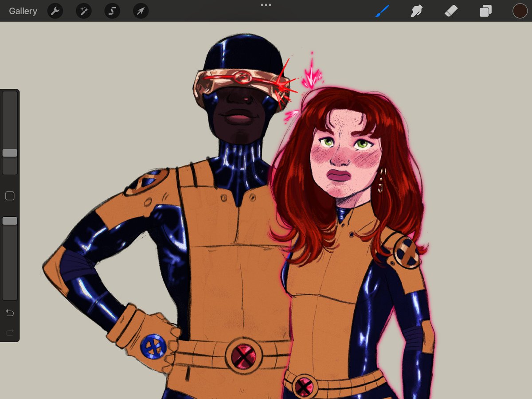Viewport: 532px width, 399px height.
Task: Open the active color picker circle
Action: 520,11
